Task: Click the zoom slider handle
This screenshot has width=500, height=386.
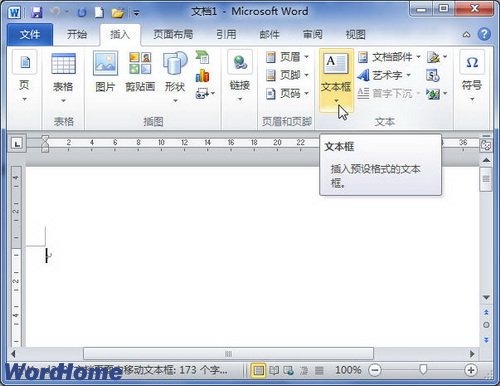Action: tap(423, 369)
